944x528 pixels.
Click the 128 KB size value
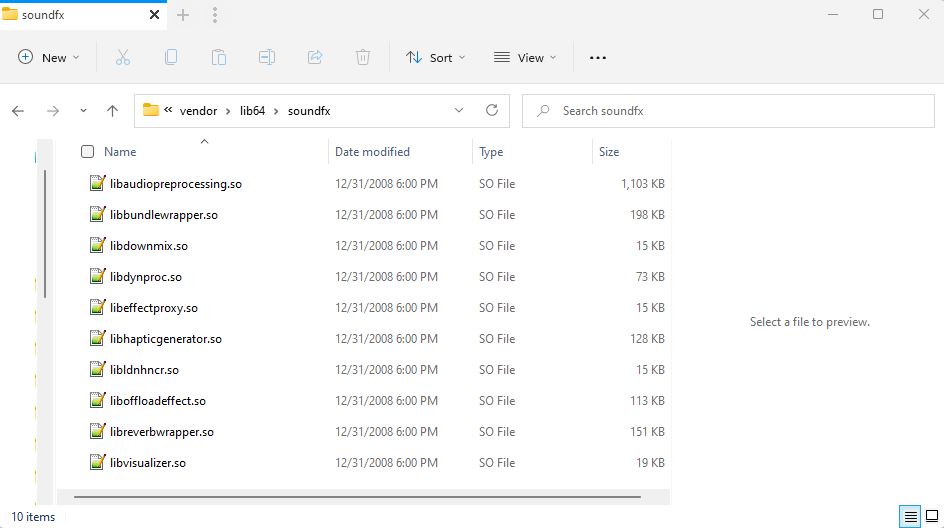(647, 338)
